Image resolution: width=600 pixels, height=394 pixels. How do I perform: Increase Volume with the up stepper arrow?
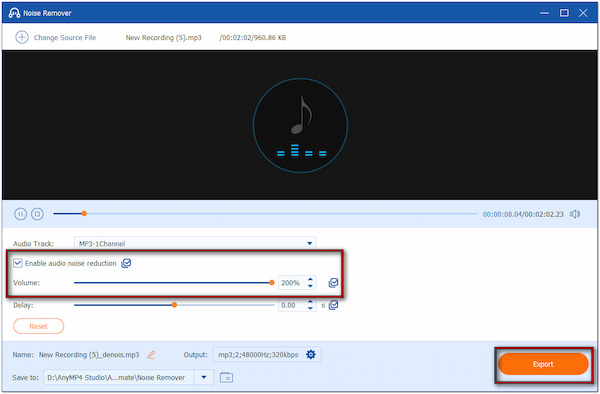click(x=310, y=279)
